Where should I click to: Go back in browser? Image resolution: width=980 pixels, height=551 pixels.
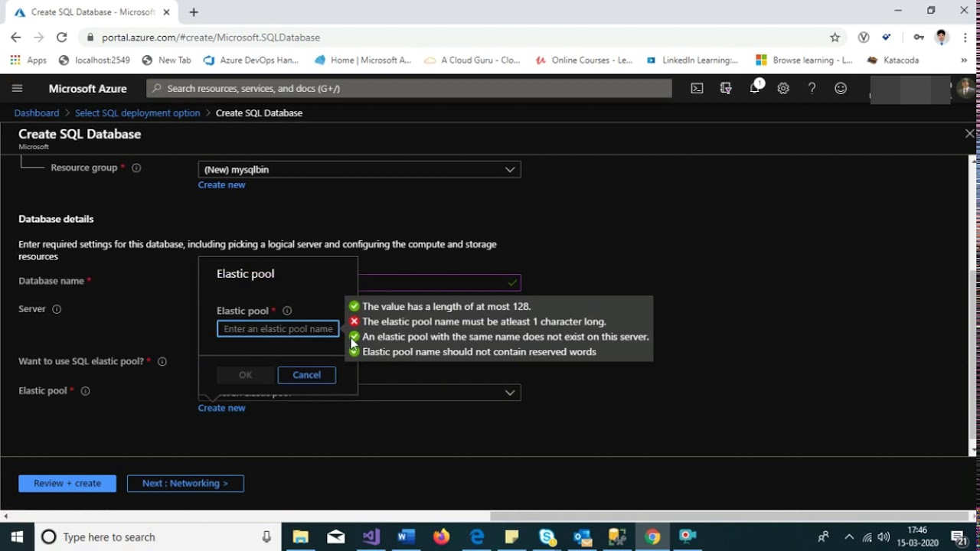tap(16, 37)
